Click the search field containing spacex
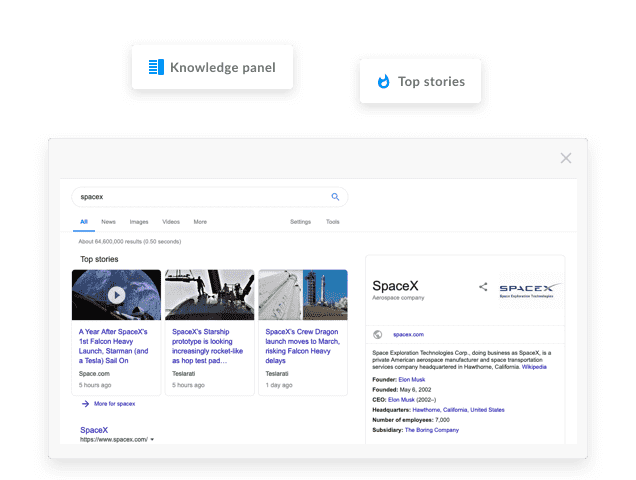 coord(210,197)
